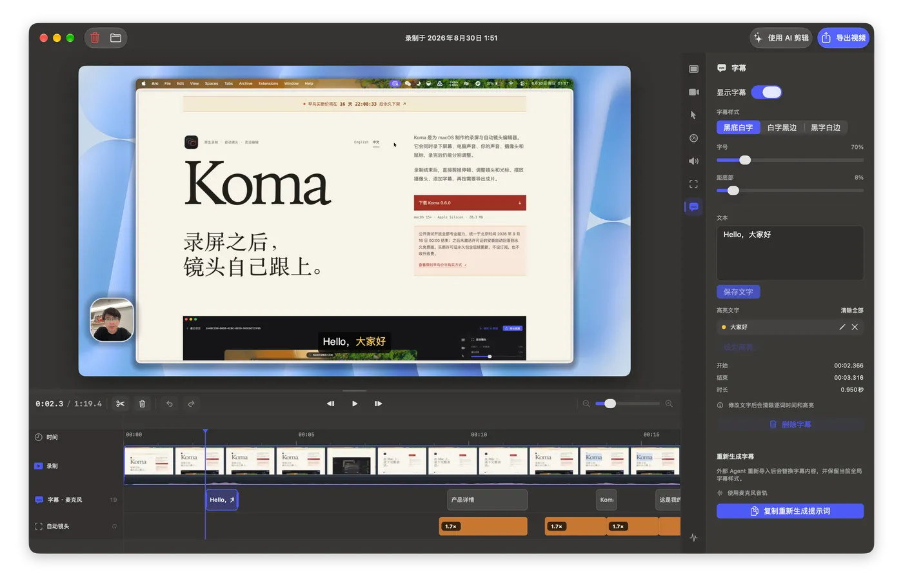Open the auto-zoom frame sidebar icon
Viewport: 903px width, 588px height.
pos(693,184)
